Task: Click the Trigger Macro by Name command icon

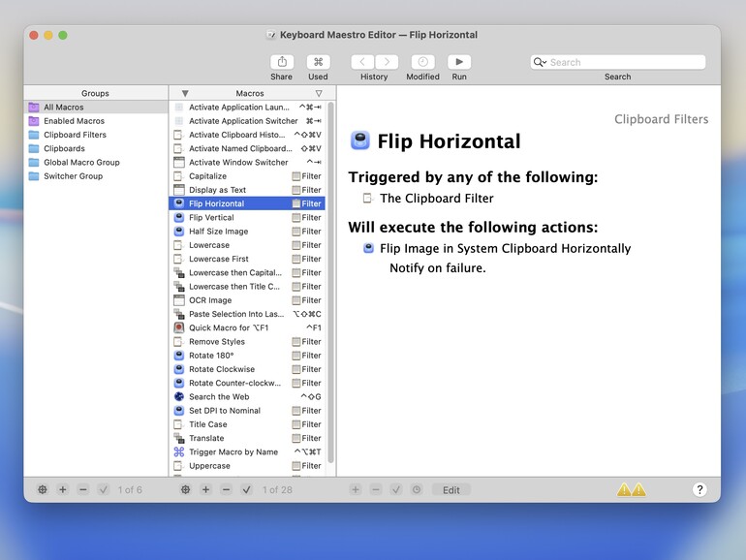Action: point(179,452)
